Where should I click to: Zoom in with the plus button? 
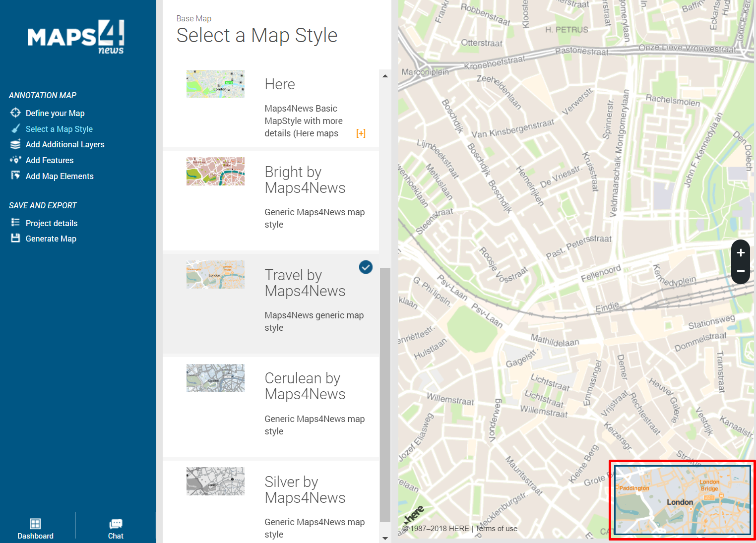click(741, 253)
